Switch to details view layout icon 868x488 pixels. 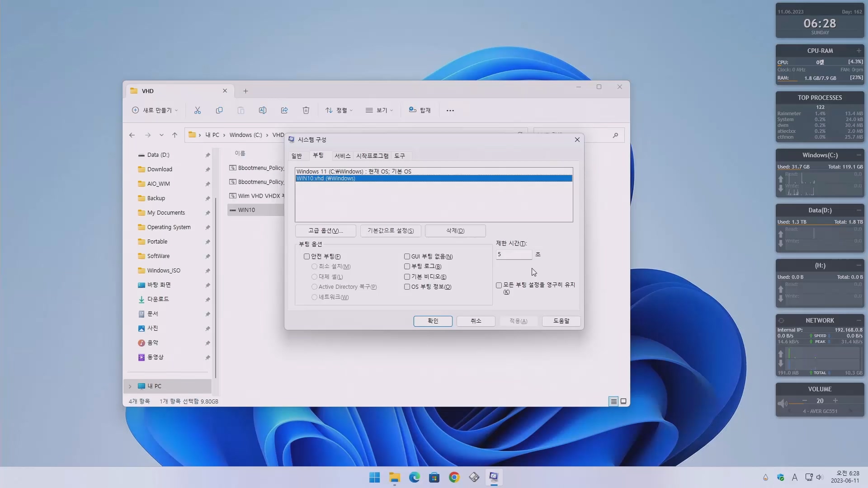(613, 401)
